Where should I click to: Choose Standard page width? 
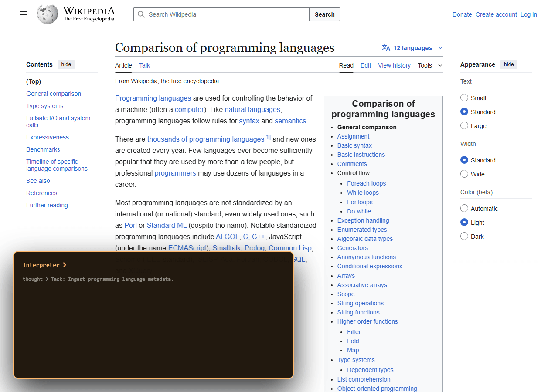[464, 160]
